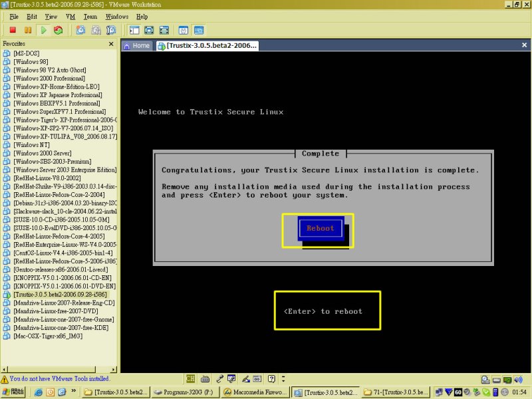Click the Favorites horizontal scrollbar thumb
Image resolution: width=532 pixels, height=399 pixels.
[52, 369]
